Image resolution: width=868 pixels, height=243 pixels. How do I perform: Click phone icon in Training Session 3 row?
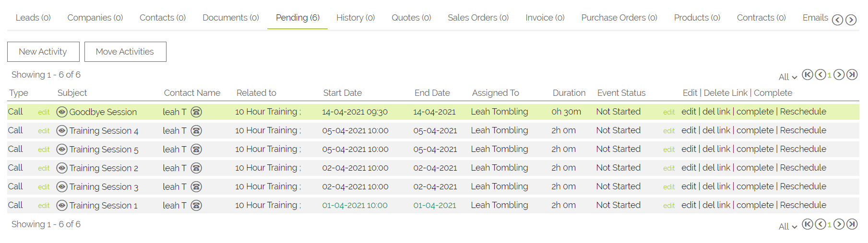[x=196, y=187]
